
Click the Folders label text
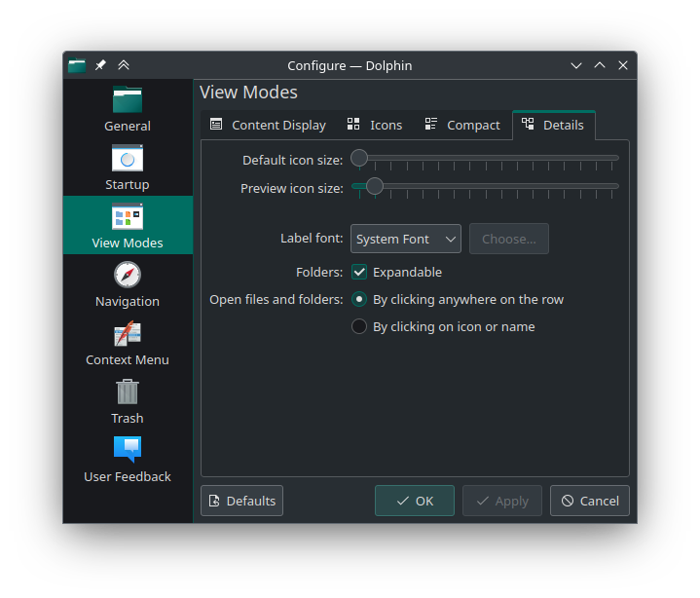(x=319, y=272)
